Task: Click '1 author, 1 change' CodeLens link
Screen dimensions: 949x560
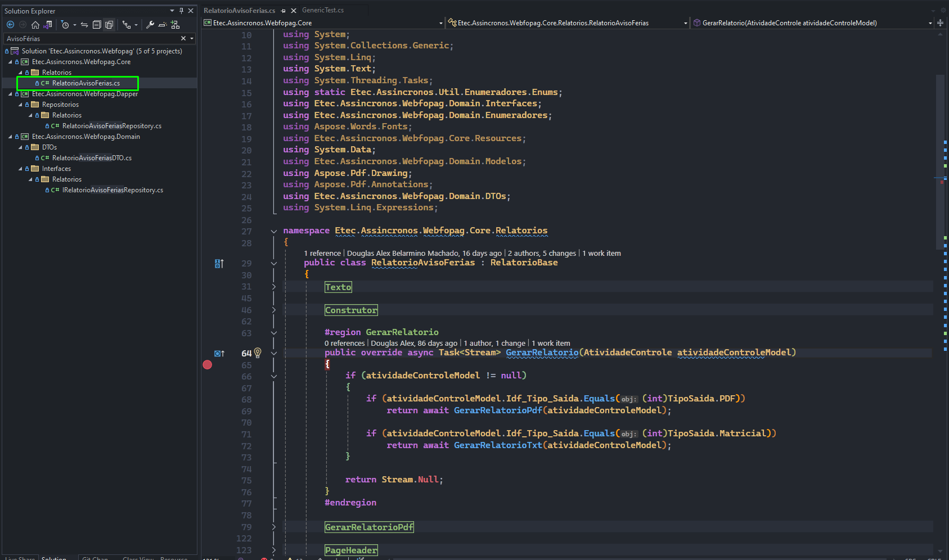Action: pyautogui.click(x=494, y=344)
